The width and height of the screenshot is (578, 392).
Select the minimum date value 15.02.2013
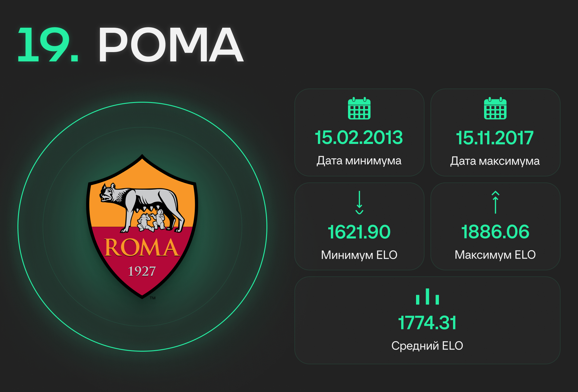[x=359, y=138]
